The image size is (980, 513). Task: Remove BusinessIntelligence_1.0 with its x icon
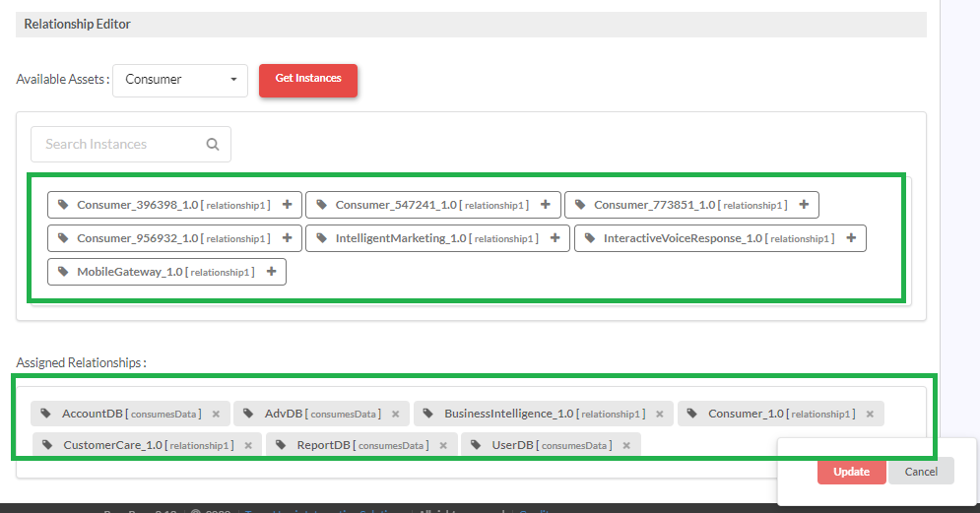click(x=659, y=414)
